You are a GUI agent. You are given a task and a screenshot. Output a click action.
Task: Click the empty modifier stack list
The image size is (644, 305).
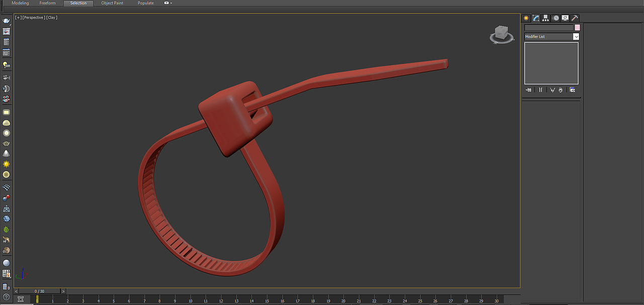(x=551, y=63)
